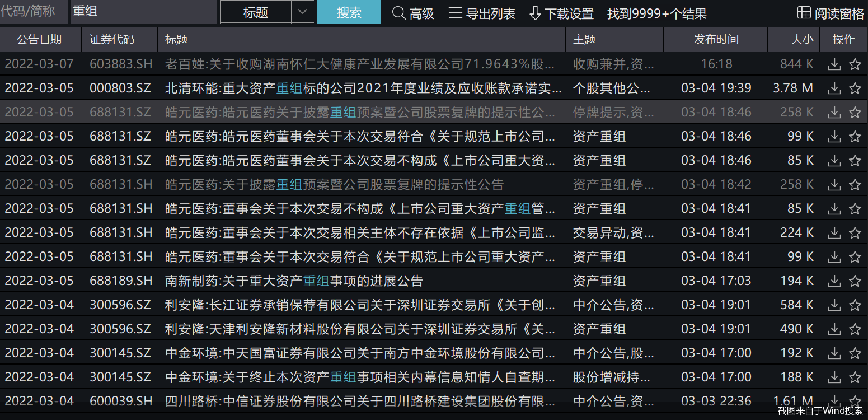Screen dimensions: 868x420
Task: Click the 代码/简称 input field
Action: point(34,11)
